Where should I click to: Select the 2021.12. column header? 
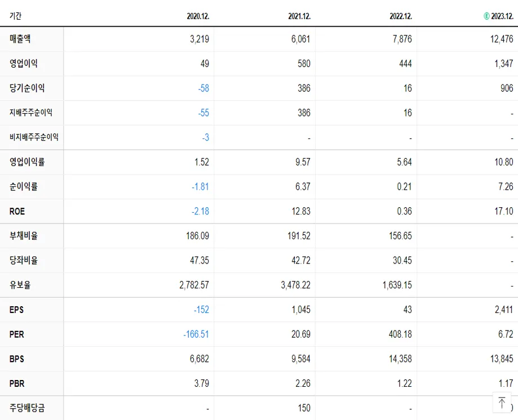tap(300, 16)
